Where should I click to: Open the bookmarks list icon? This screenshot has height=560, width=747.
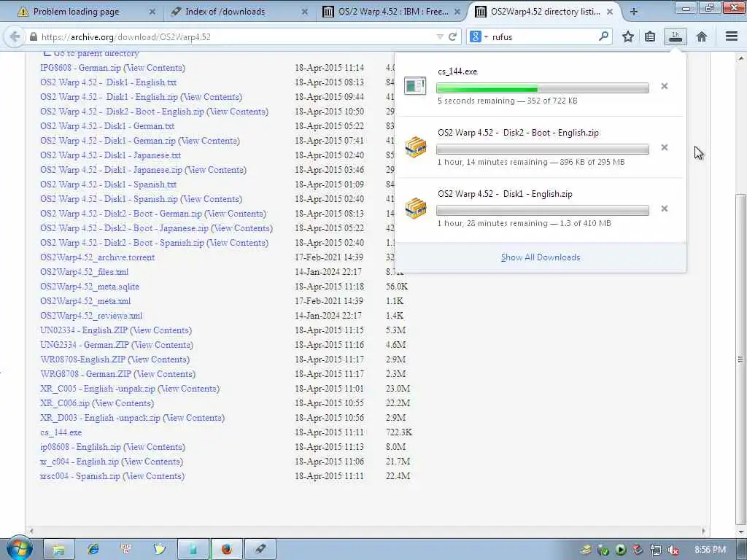click(650, 36)
